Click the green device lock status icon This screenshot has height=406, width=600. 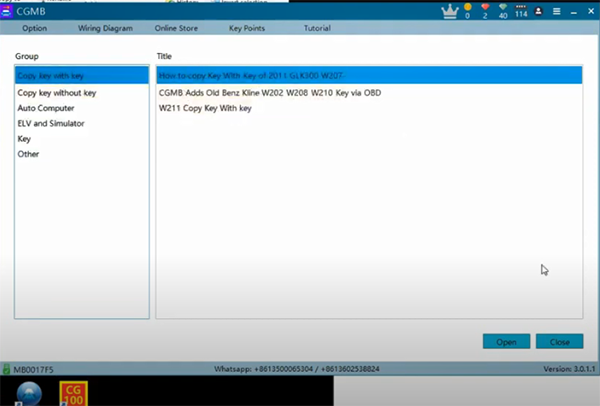tap(6, 369)
